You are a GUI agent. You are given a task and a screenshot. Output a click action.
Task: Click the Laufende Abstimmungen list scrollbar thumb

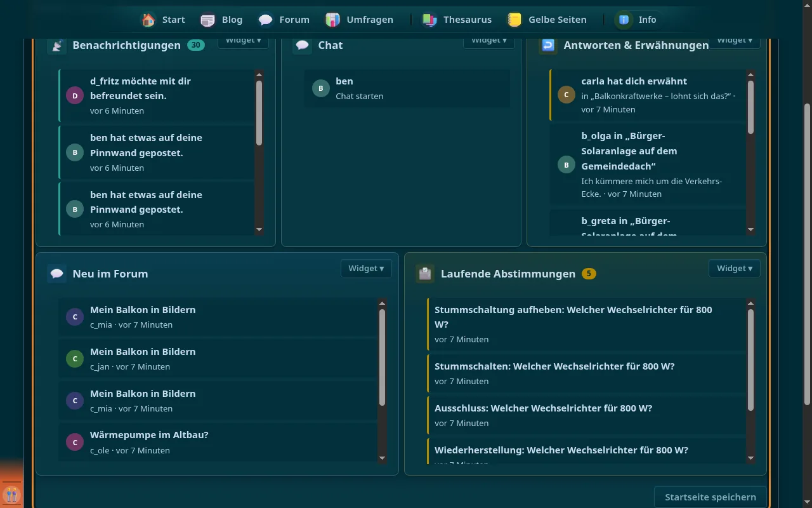click(x=750, y=359)
